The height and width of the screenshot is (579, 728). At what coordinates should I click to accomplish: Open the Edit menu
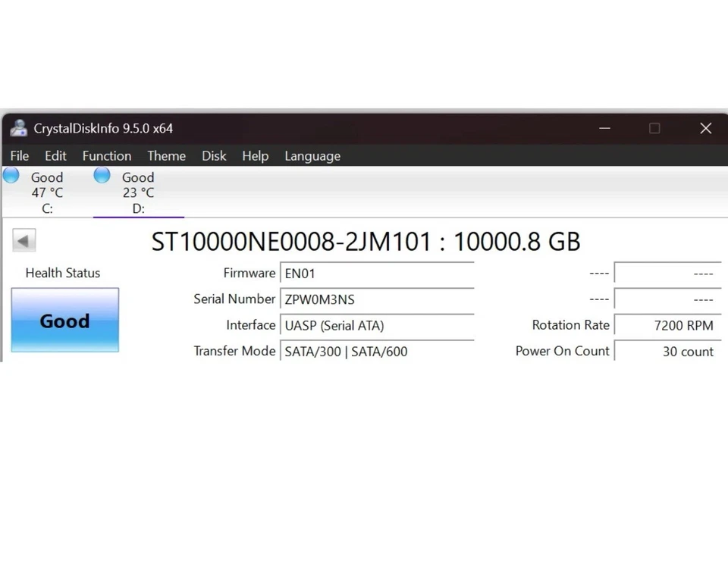(x=55, y=156)
